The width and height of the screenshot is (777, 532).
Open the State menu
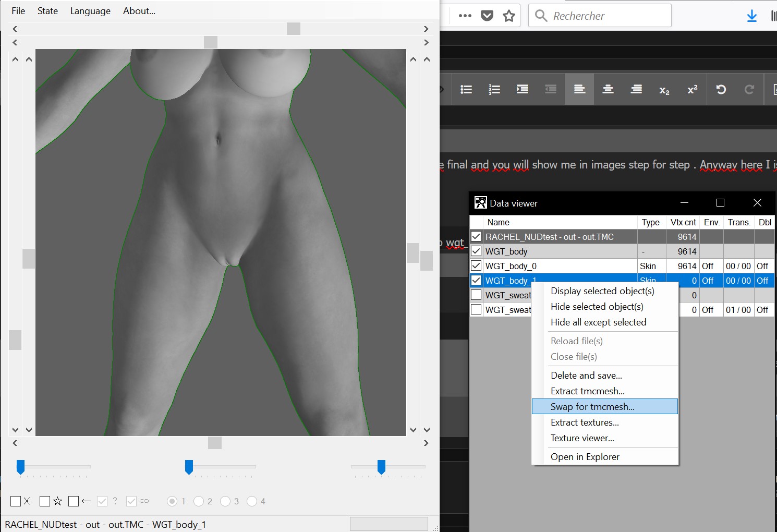[47, 11]
